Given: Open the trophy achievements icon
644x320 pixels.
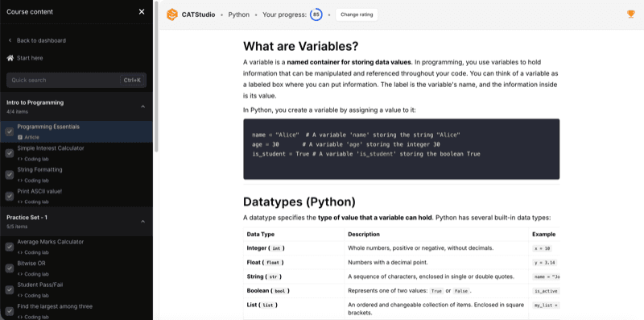Looking at the screenshot, I should pos(631,15).
